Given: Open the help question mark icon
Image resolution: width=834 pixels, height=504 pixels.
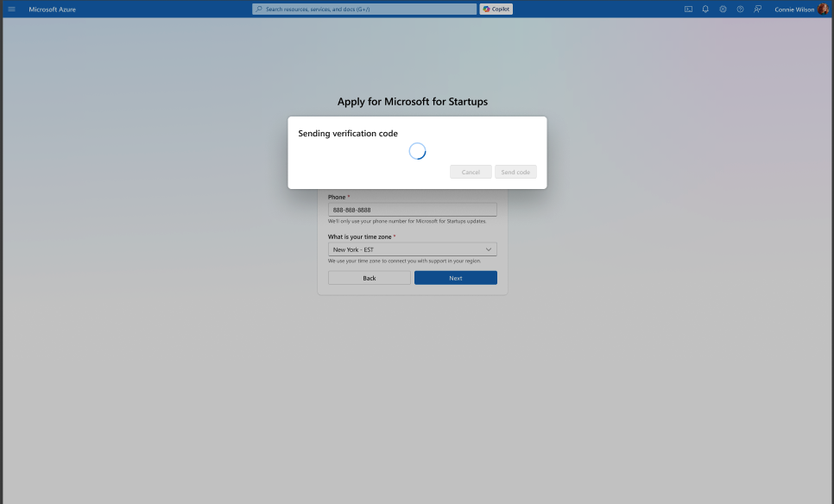Looking at the screenshot, I should (x=740, y=9).
